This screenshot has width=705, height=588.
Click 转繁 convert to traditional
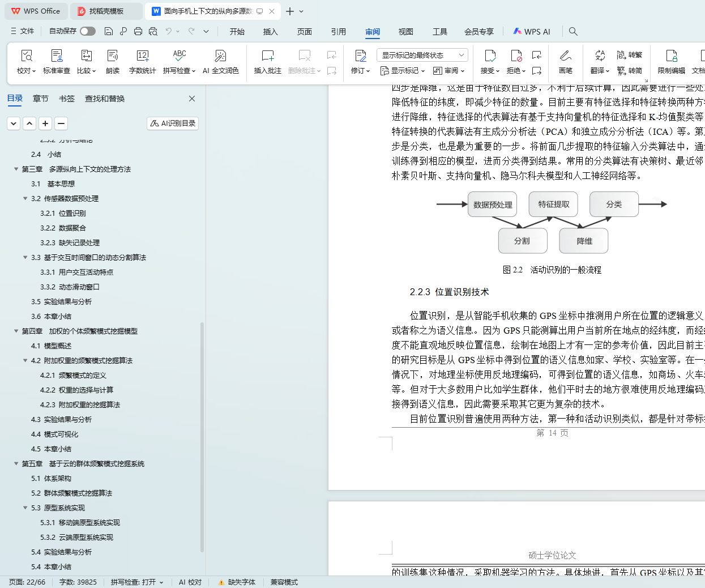click(630, 55)
